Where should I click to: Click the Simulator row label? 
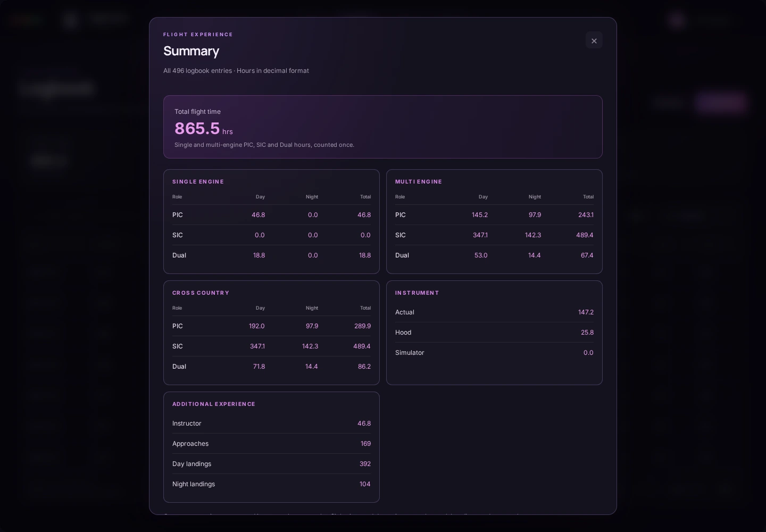click(410, 353)
